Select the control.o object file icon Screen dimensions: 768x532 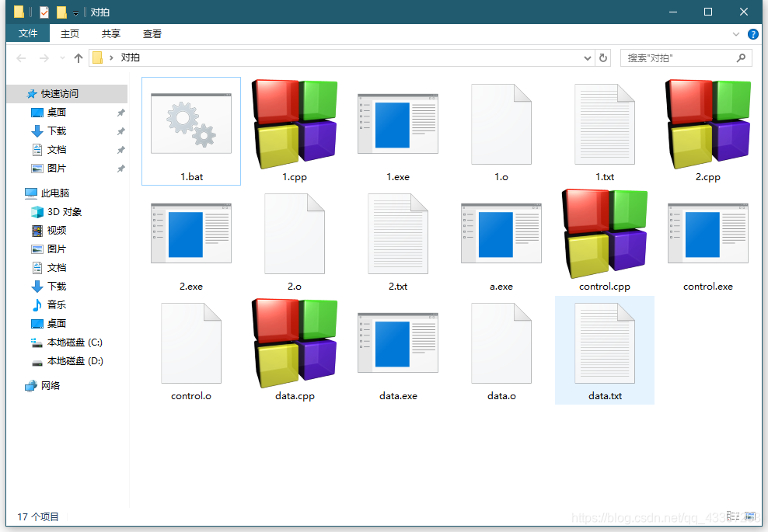coord(191,343)
